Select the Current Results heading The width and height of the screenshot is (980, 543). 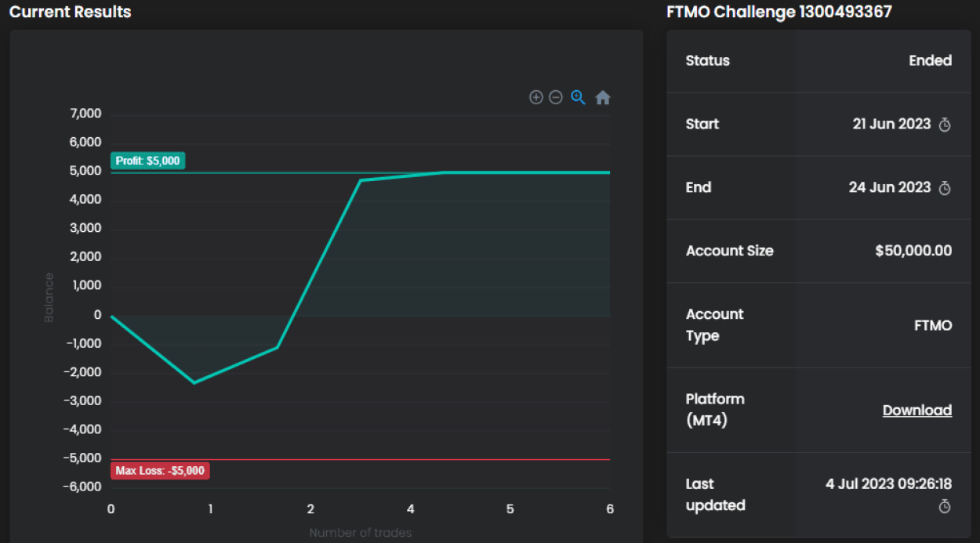(x=71, y=13)
